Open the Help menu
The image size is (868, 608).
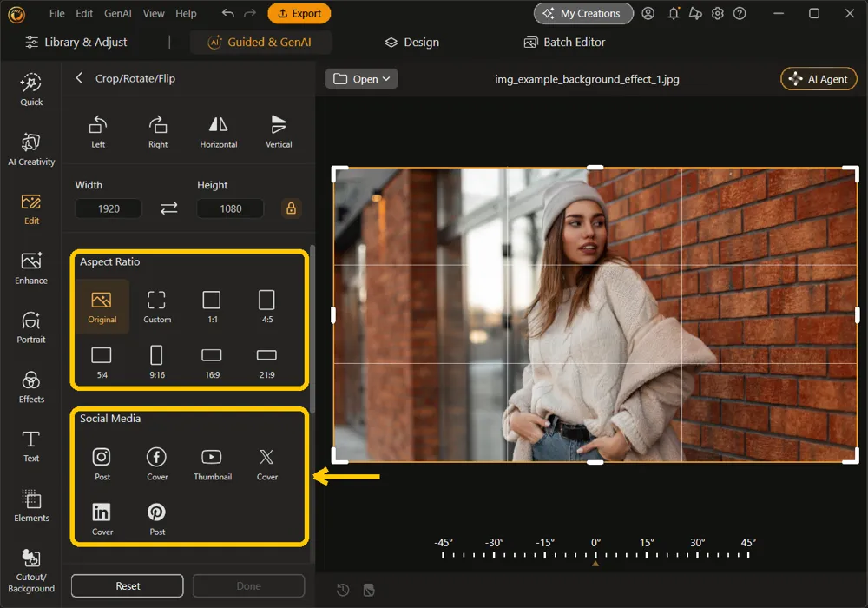(x=186, y=13)
